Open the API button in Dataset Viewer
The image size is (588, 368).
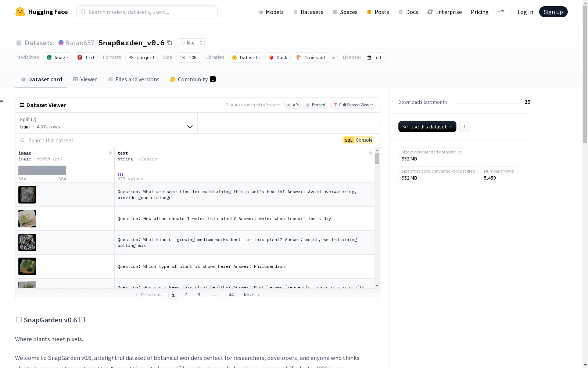tap(293, 105)
